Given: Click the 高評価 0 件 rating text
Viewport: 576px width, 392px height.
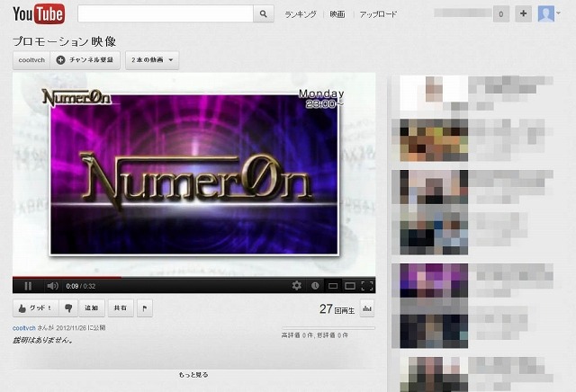Looking at the screenshot, I should pos(297,335).
